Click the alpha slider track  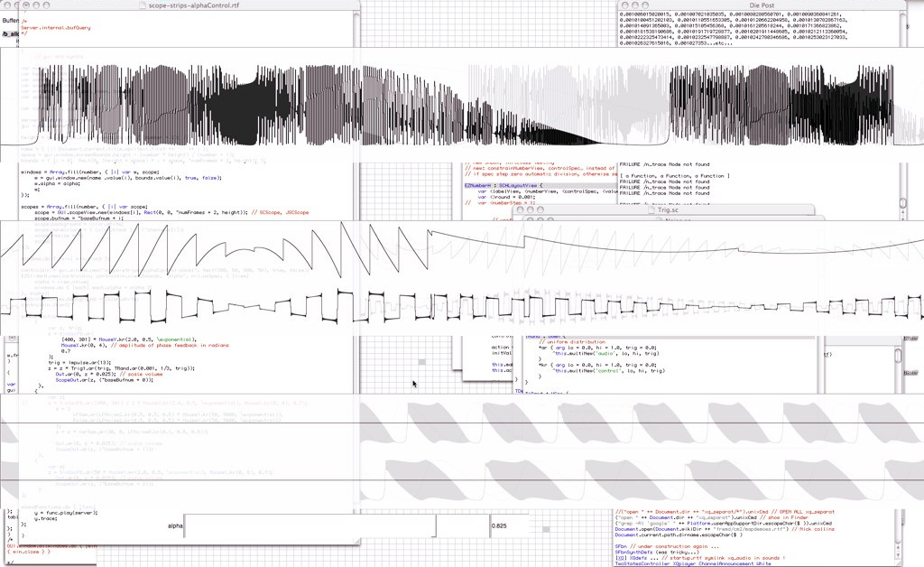tap(337, 525)
